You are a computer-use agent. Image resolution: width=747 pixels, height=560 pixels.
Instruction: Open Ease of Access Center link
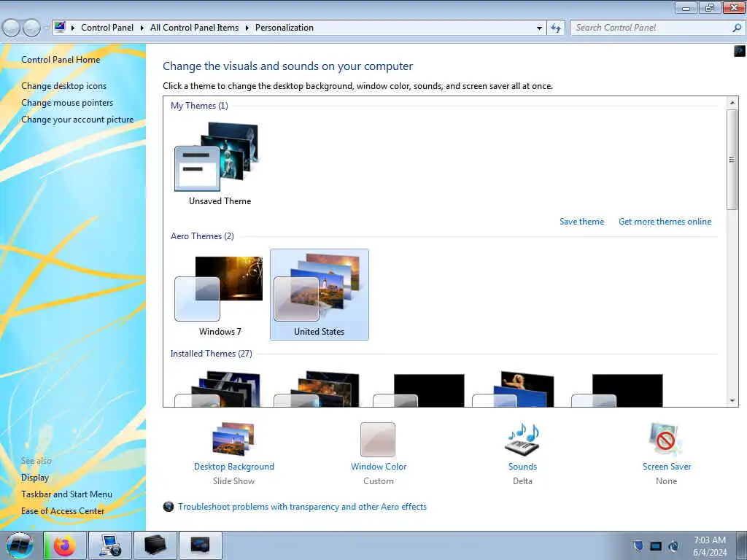point(63,511)
